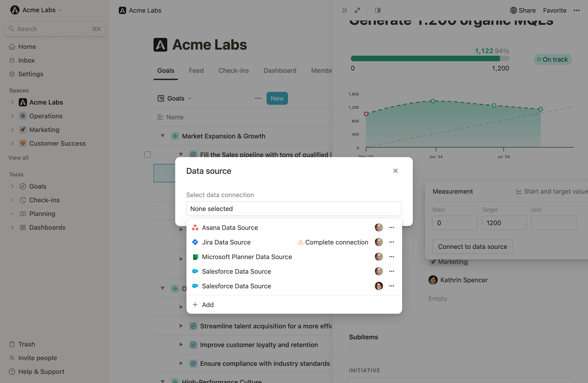
Task: Select the second Salesforce Data Source entry
Action: click(x=236, y=286)
